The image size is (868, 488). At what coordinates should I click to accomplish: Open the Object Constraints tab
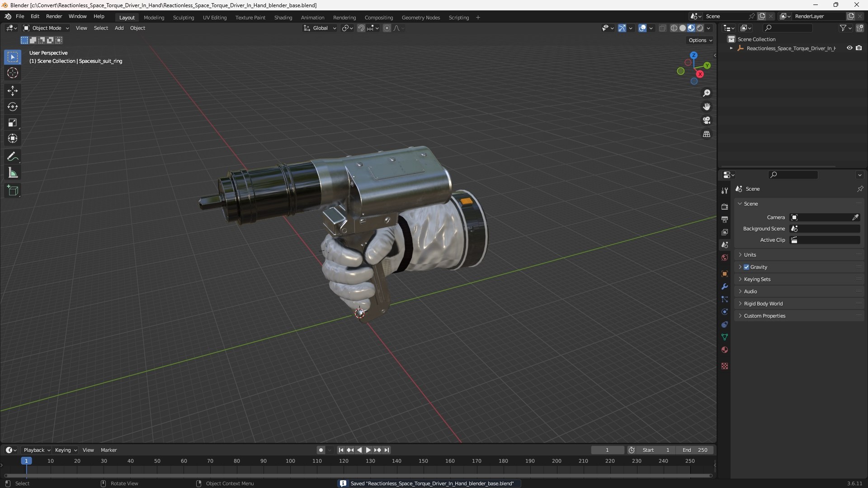point(725,324)
